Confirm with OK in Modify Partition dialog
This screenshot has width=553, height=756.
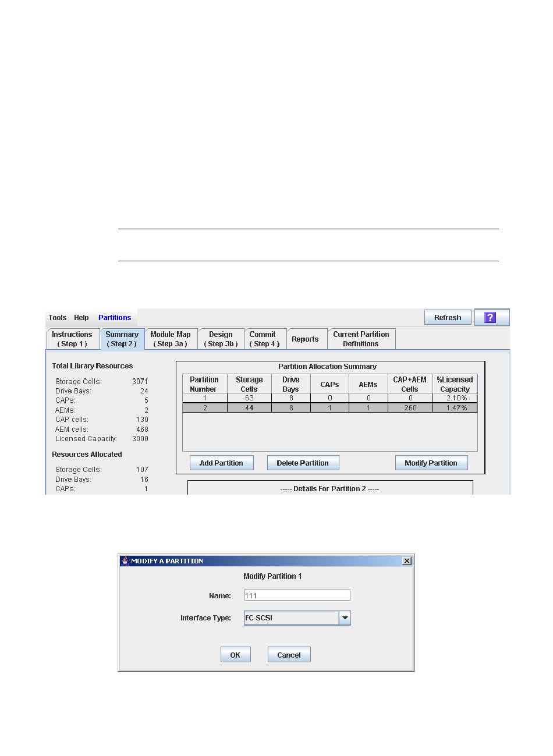point(235,655)
